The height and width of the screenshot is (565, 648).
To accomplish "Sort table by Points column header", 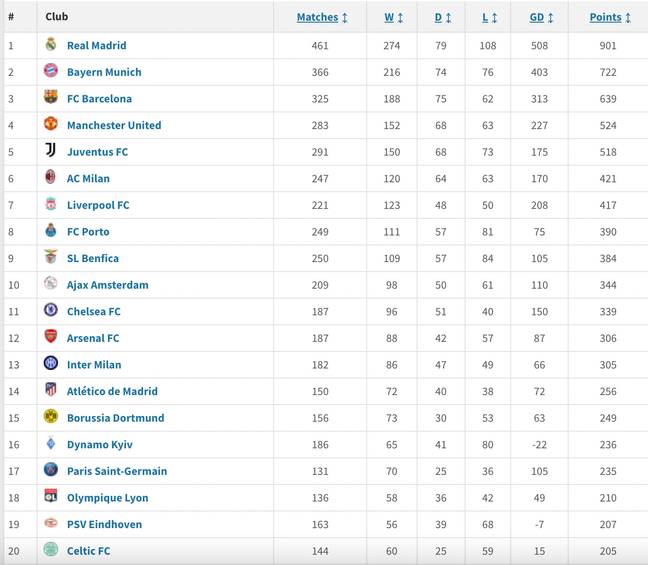I will [605, 17].
